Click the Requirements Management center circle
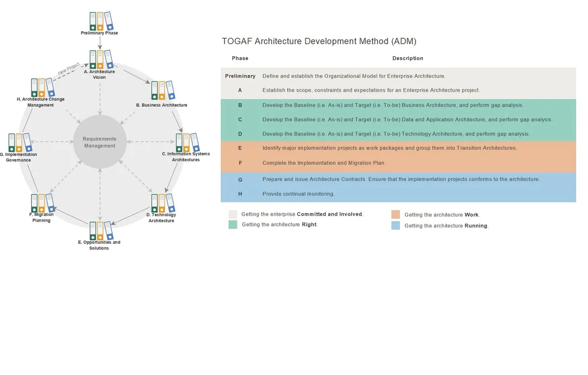Screen dimensions: 588x375 coord(100,142)
